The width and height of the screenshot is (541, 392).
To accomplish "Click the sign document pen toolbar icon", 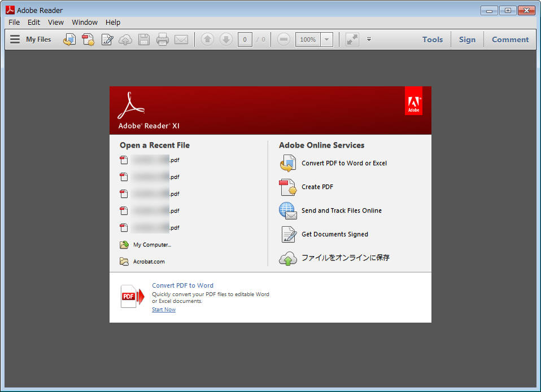I will [x=107, y=39].
